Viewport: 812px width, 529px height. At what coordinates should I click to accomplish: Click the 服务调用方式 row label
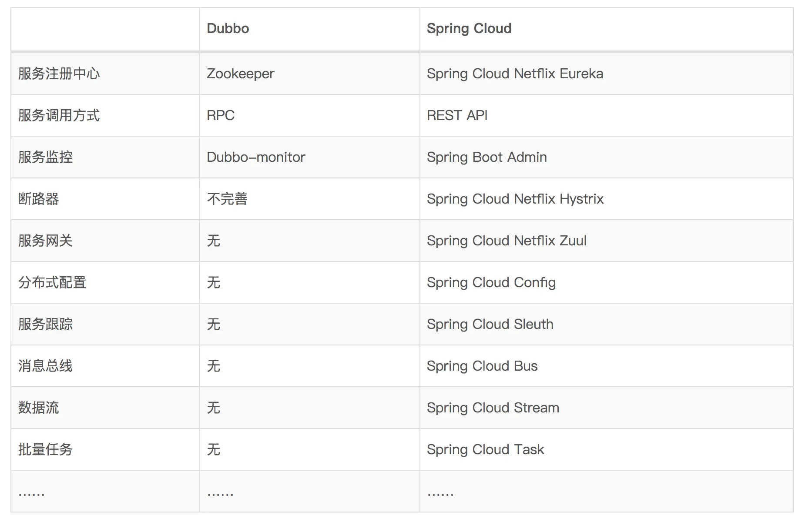click(59, 115)
